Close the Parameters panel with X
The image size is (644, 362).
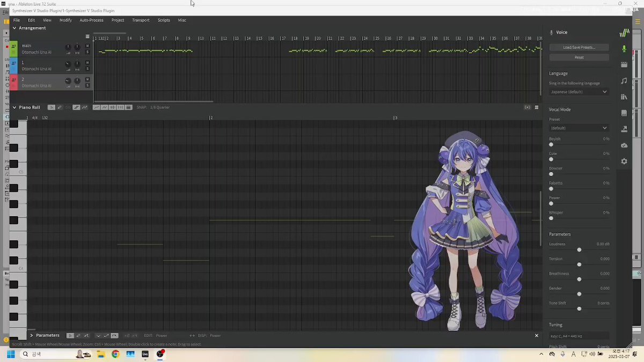[x=536, y=335]
